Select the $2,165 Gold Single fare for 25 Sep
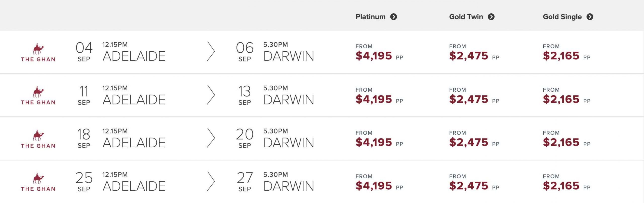 tap(561, 186)
